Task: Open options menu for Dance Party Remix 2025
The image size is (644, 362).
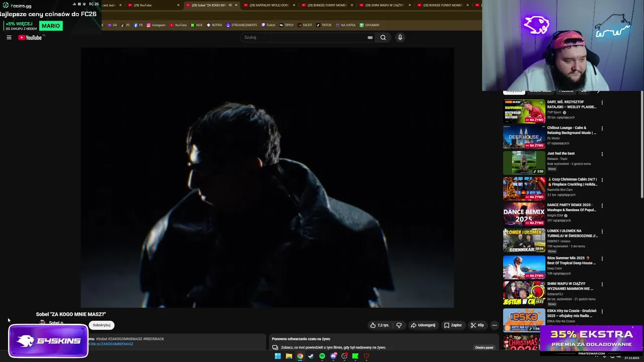Action: tap(602, 206)
